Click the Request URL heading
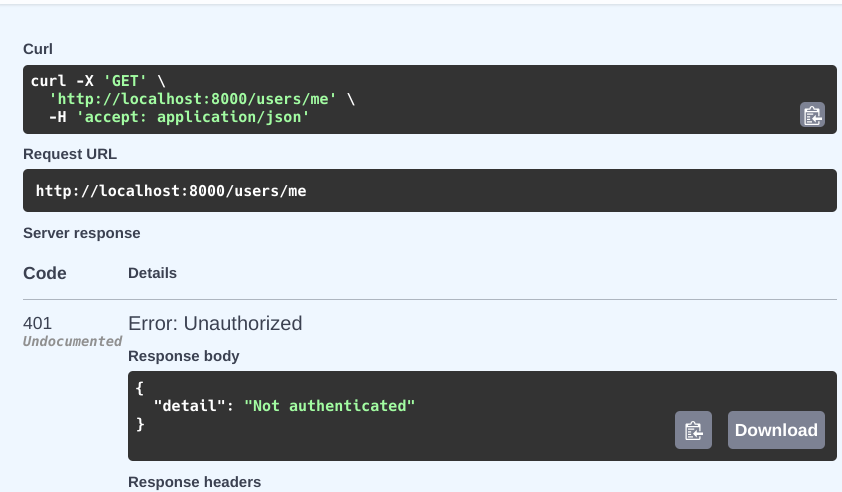The width and height of the screenshot is (842, 492). point(70,154)
